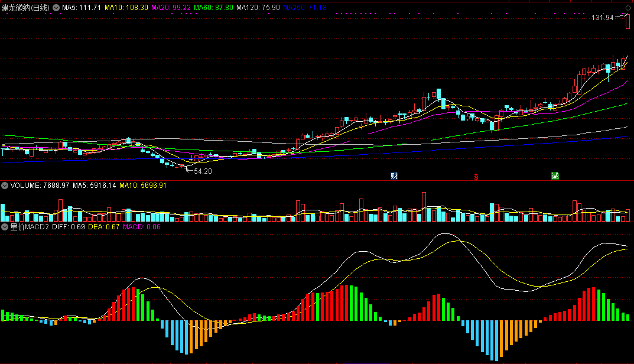Select the MA10: 108.30 label in price panel
Screen dimensions: 634x364
click(x=126, y=8)
